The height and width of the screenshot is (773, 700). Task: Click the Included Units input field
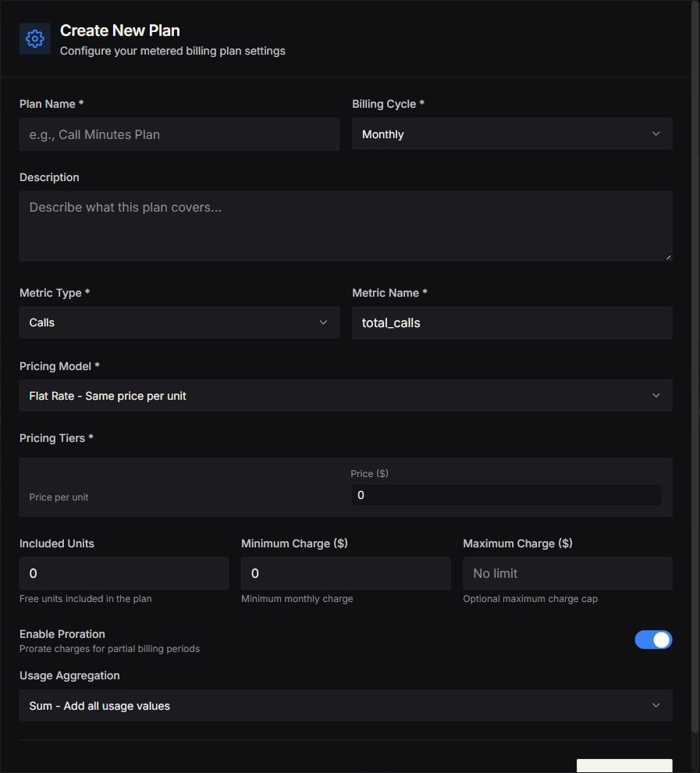tap(124, 573)
